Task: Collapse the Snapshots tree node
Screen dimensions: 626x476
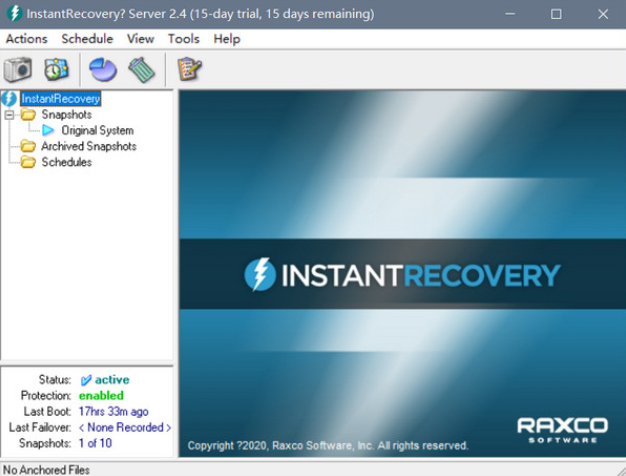Action: point(10,115)
